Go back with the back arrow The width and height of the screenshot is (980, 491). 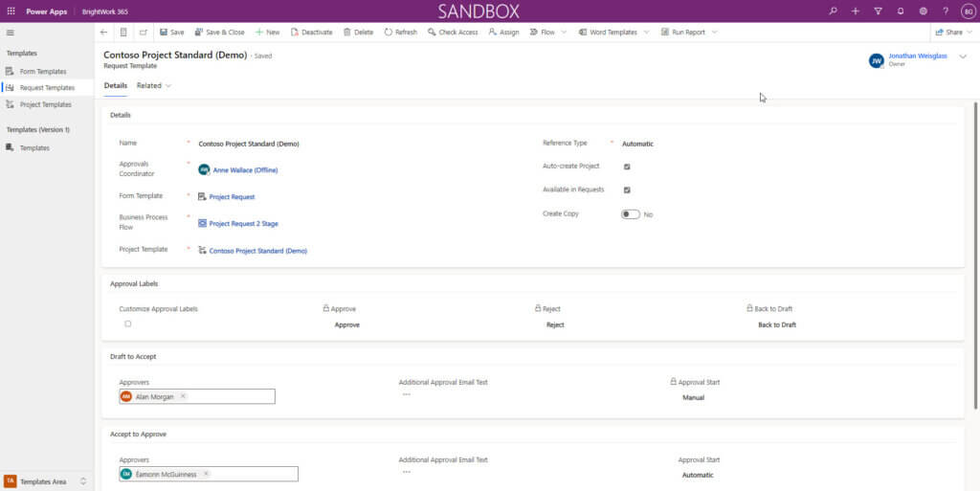(103, 33)
